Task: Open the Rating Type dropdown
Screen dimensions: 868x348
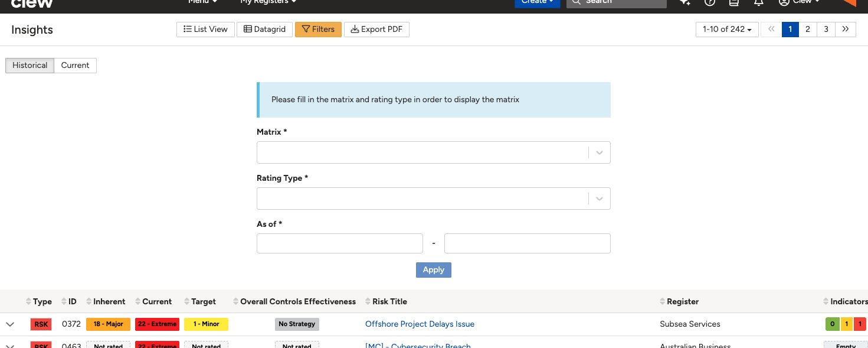Action: point(433,199)
